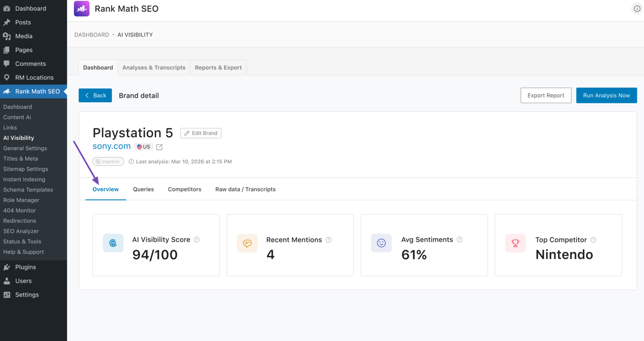Image resolution: width=644 pixels, height=341 pixels.
Task: Click the DASHBOARD breadcrumb link
Action: tap(92, 35)
